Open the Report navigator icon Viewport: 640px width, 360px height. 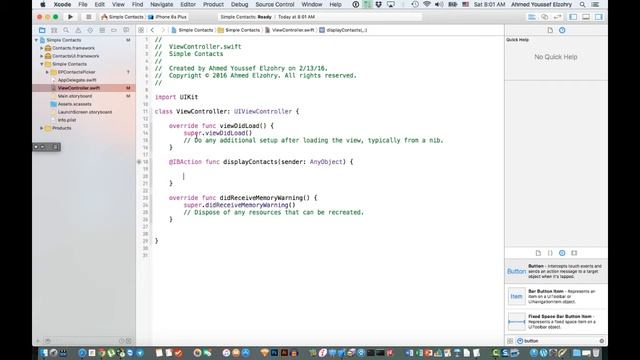(126, 30)
